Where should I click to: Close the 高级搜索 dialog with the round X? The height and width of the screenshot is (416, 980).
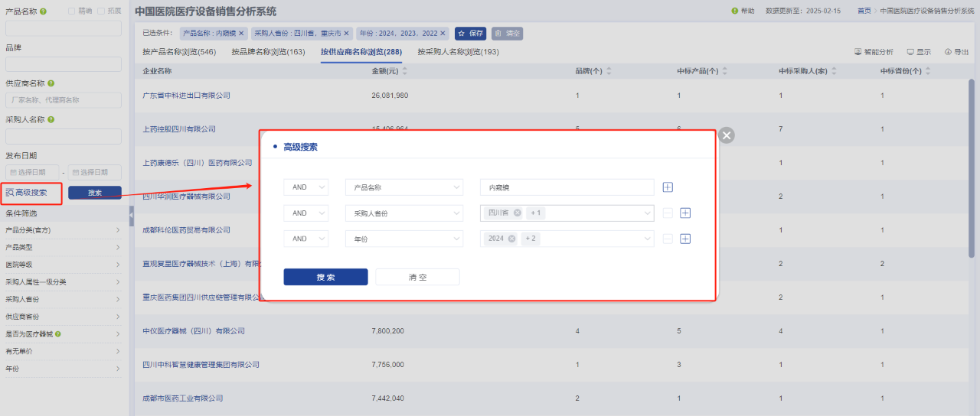point(727,135)
